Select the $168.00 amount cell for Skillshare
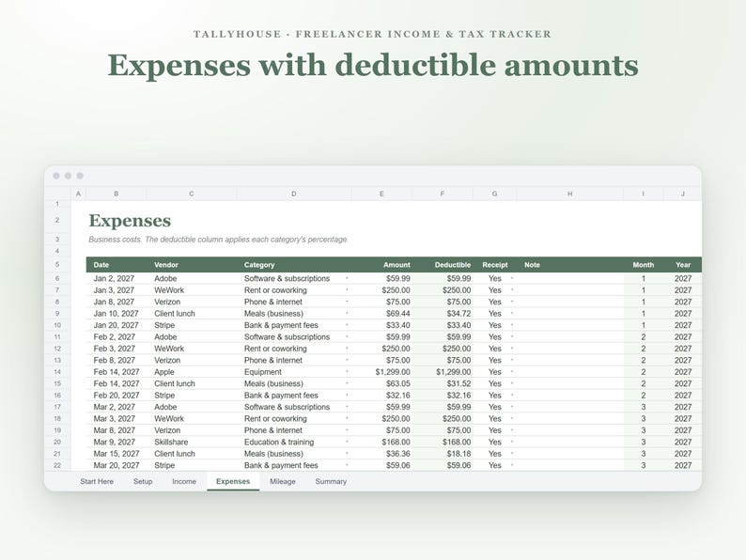This screenshot has height=560, width=746. 381,442
